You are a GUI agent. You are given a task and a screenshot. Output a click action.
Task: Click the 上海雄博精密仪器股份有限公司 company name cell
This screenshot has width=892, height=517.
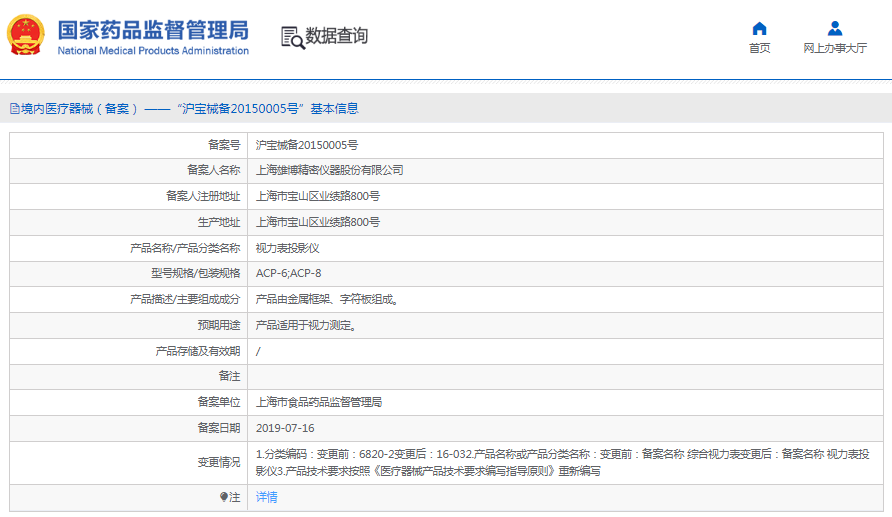(330, 170)
